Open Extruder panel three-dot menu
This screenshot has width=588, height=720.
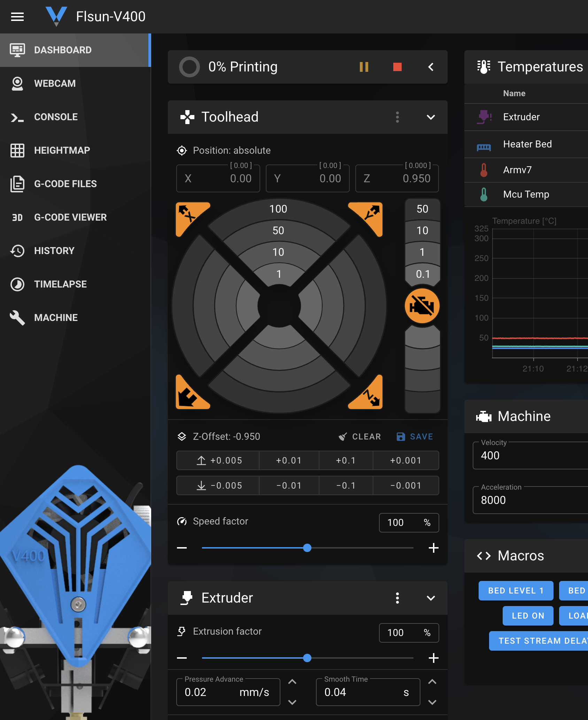click(x=397, y=598)
